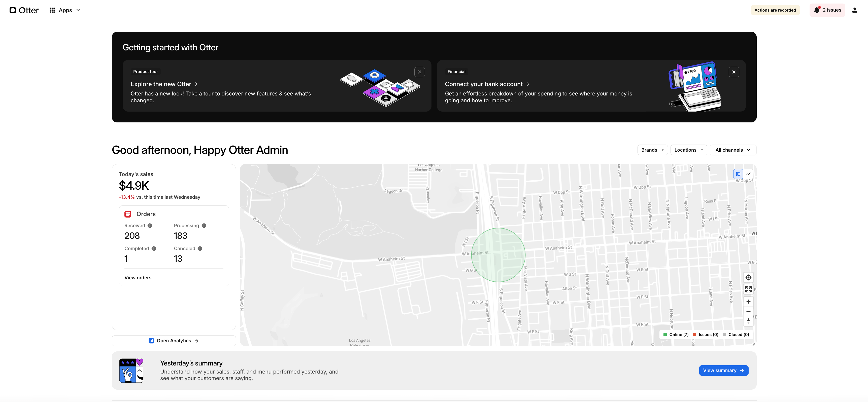Switch to map view toggle
Viewport: 868px width, 402px height.
pyautogui.click(x=738, y=174)
